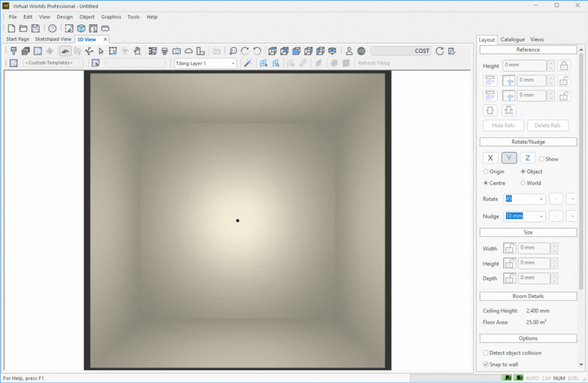The height and width of the screenshot is (383, 588).
Task: Click the COST progress bar
Action: (401, 51)
